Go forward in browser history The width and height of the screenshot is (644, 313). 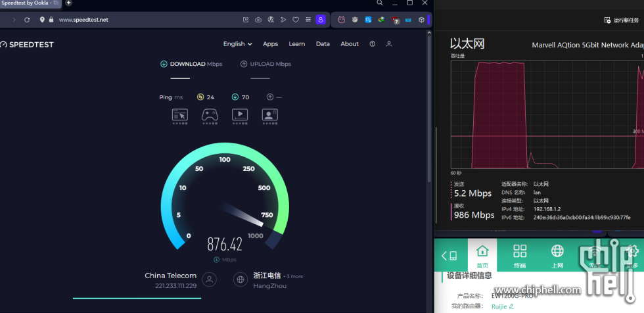14,20
